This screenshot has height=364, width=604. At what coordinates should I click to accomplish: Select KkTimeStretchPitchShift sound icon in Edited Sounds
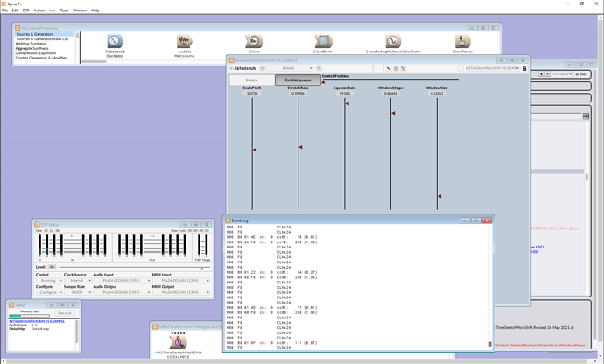(178, 342)
